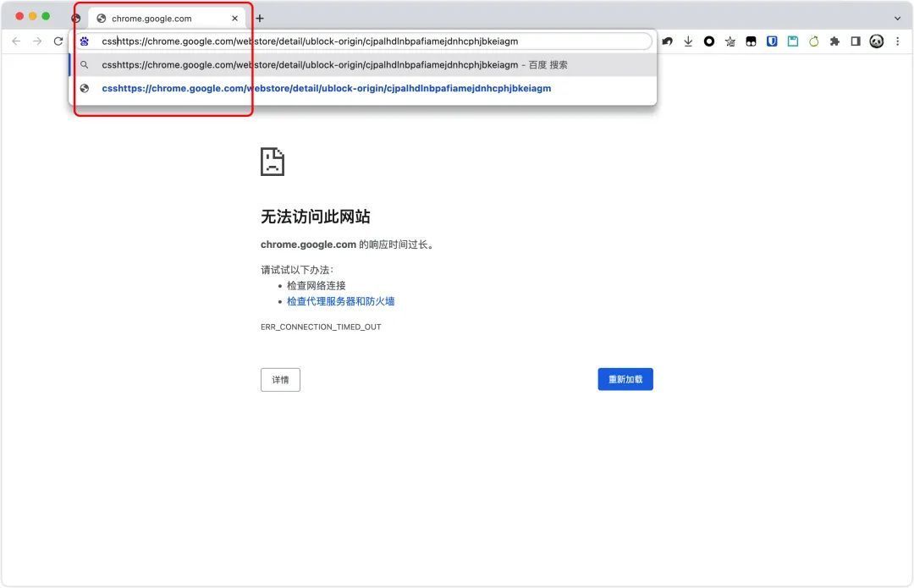The image size is (914, 588).
Task: Click the curved undo-arrow extension icon
Action: coord(668,41)
